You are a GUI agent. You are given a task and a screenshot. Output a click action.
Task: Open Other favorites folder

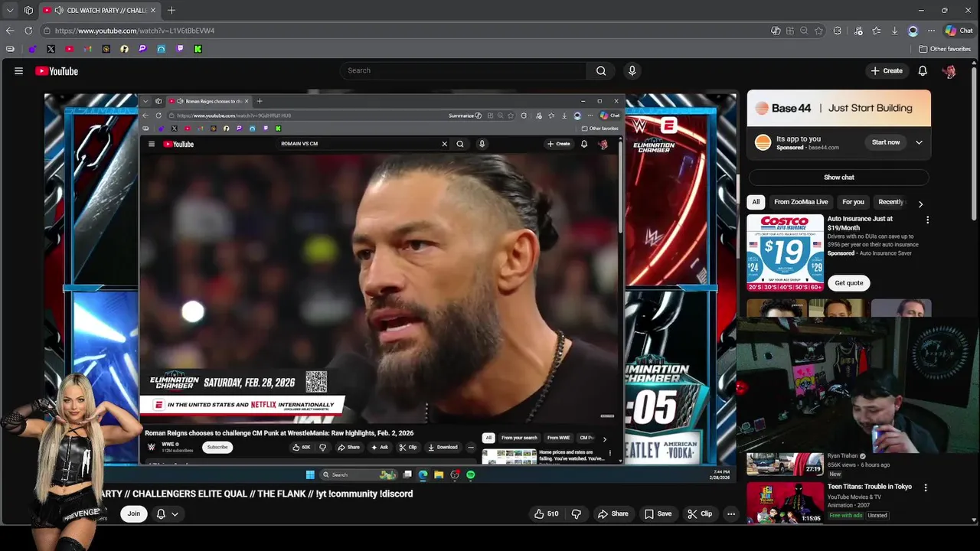point(945,49)
